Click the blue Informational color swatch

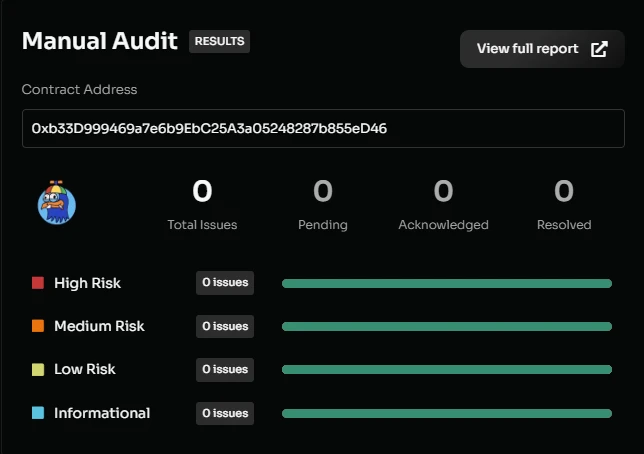38,413
